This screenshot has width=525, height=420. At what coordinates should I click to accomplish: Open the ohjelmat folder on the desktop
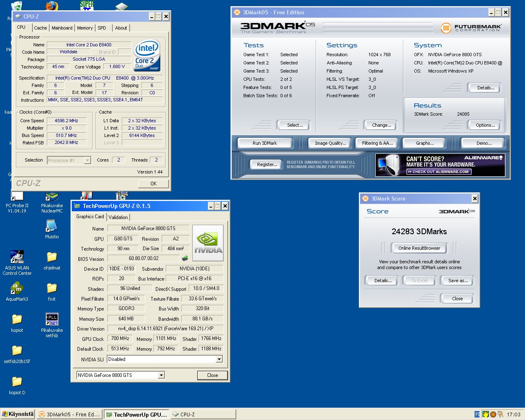coord(52,260)
